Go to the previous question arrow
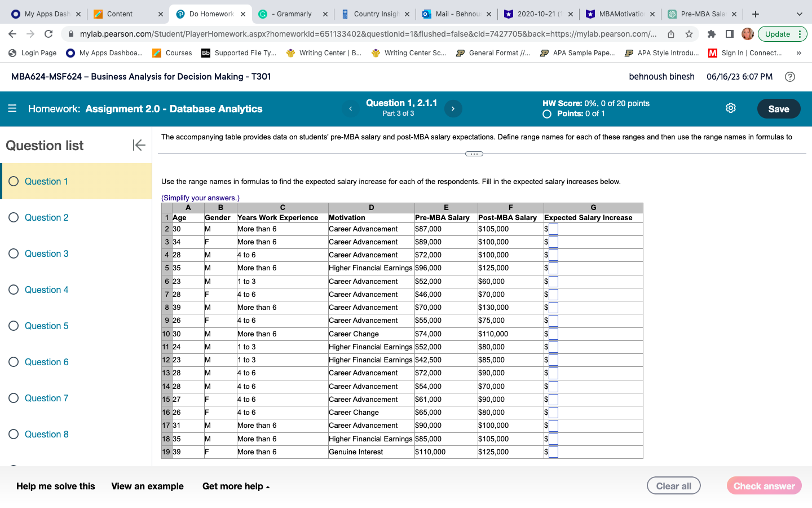 point(350,109)
